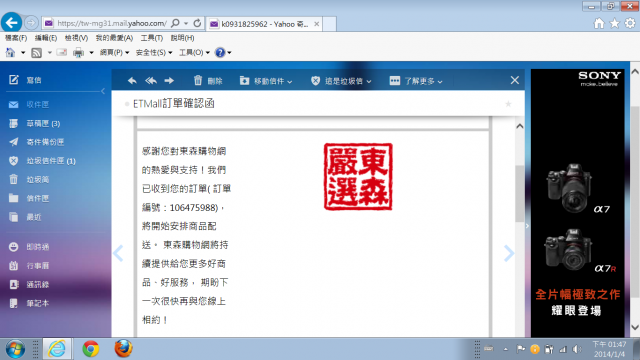Screen dimensions: 640x360
Task: Star the ETMall訂單確認函 message
Action: tap(508, 104)
